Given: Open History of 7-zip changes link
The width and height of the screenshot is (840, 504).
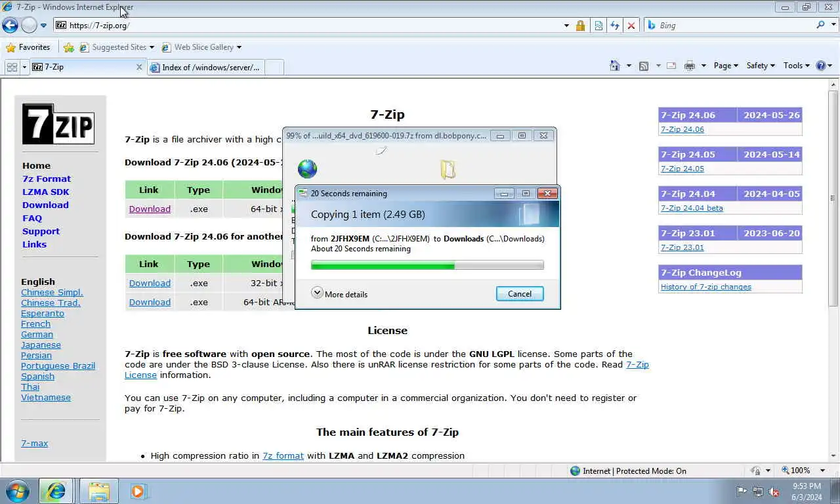Looking at the screenshot, I should tap(706, 287).
